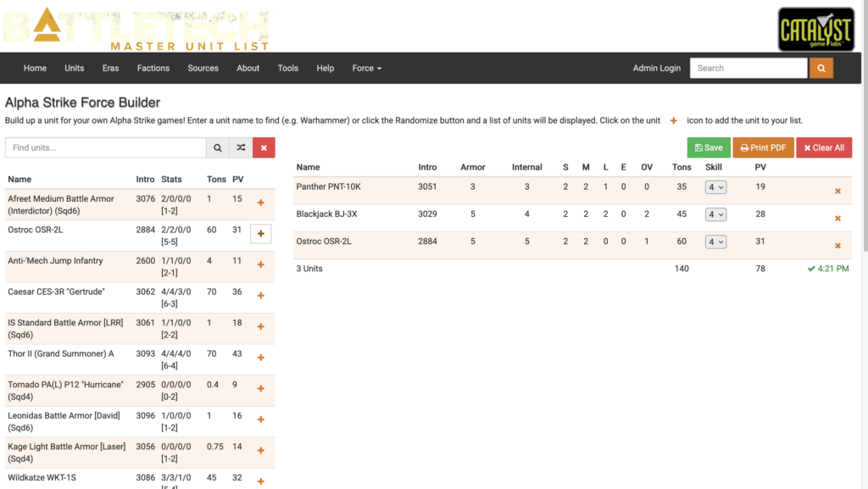The image size is (868, 489).
Task: Add Ostroc OSR-2L using plus icon
Action: 260,234
